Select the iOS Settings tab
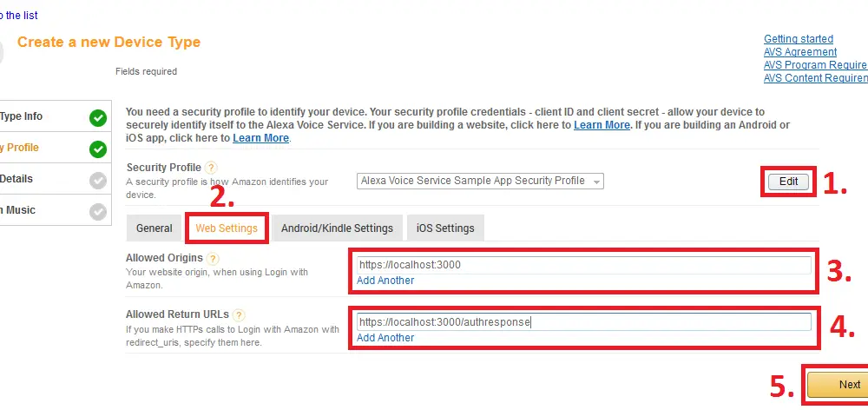The height and width of the screenshot is (410, 868). tap(445, 228)
